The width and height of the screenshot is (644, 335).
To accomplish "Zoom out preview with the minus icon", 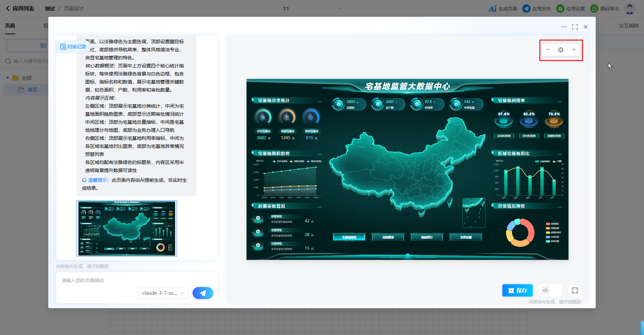I will click(548, 50).
